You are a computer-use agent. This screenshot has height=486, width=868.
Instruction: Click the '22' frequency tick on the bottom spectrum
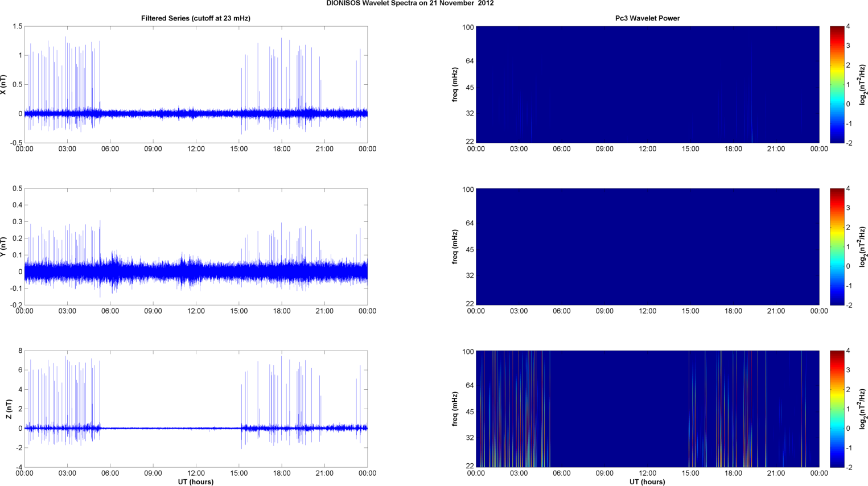470,466
